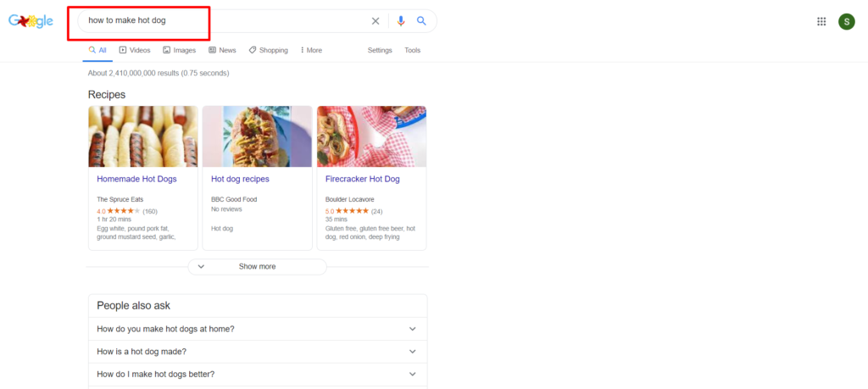
Task: Click the blue magnifier search icon
Action: click(x=421, y=21)
